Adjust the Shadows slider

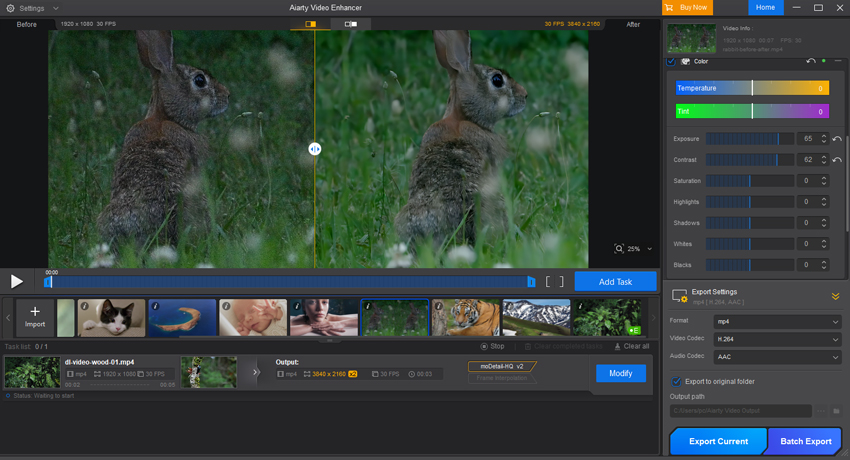(750, 223)
